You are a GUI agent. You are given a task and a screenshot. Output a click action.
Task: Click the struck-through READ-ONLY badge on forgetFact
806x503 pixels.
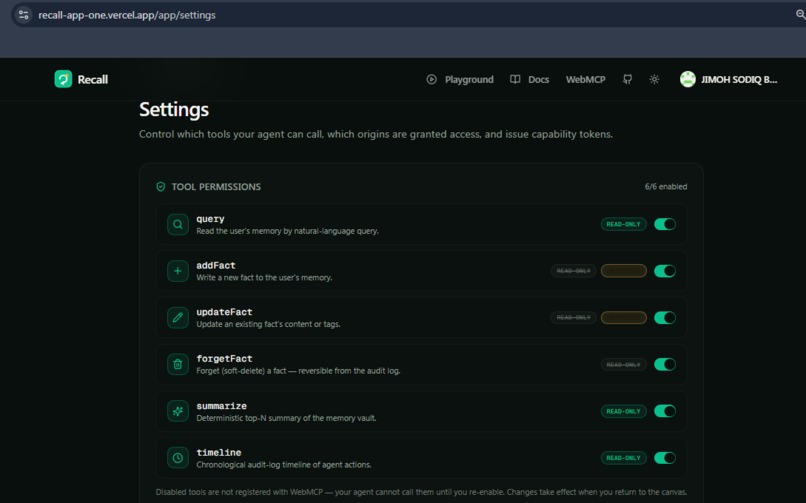pyautogui.click(x=624, y=364)
